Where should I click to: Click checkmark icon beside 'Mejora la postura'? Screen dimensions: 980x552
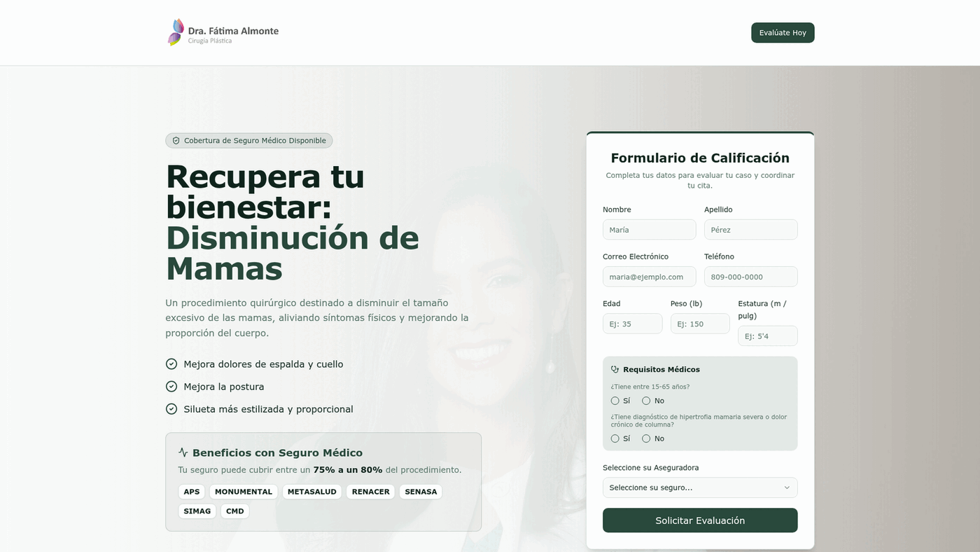171,387
